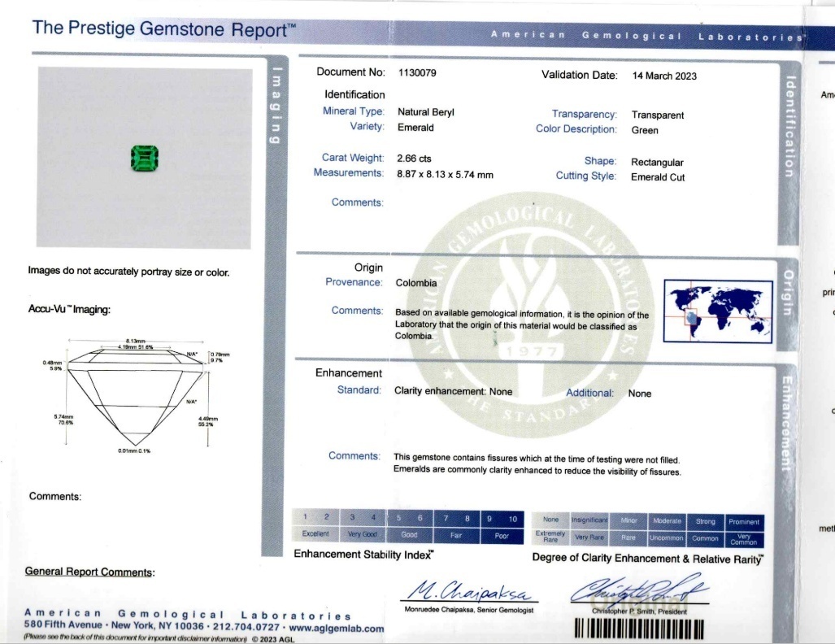The height and width of the screenshot is (644, 835).
Task: Click Christopher P. Smith's signature
Action: [x=642, y=587]
